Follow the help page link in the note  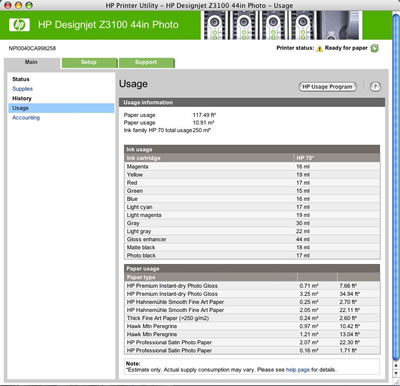(298, 370)
